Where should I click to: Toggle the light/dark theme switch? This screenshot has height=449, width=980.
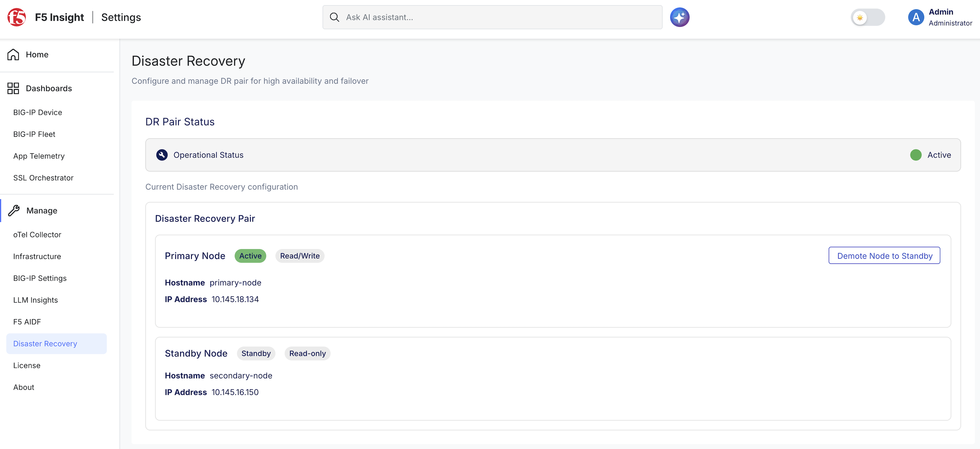(868, 18)
